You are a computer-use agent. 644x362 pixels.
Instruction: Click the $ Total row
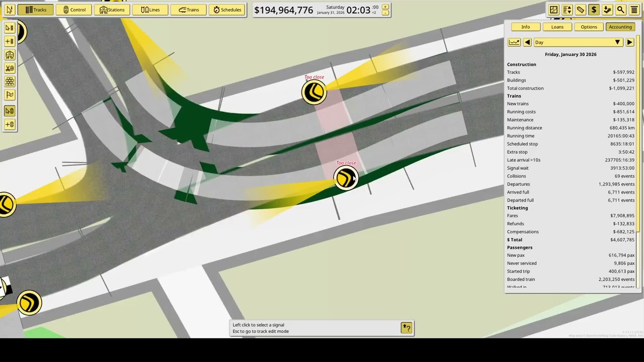pyautogui.click(x=571, y=240)
